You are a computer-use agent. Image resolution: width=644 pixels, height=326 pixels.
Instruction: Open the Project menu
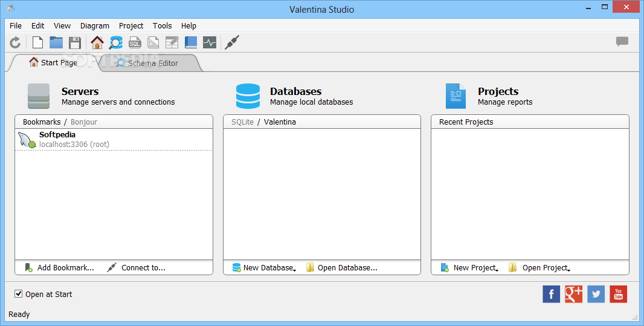click(131, 25)
